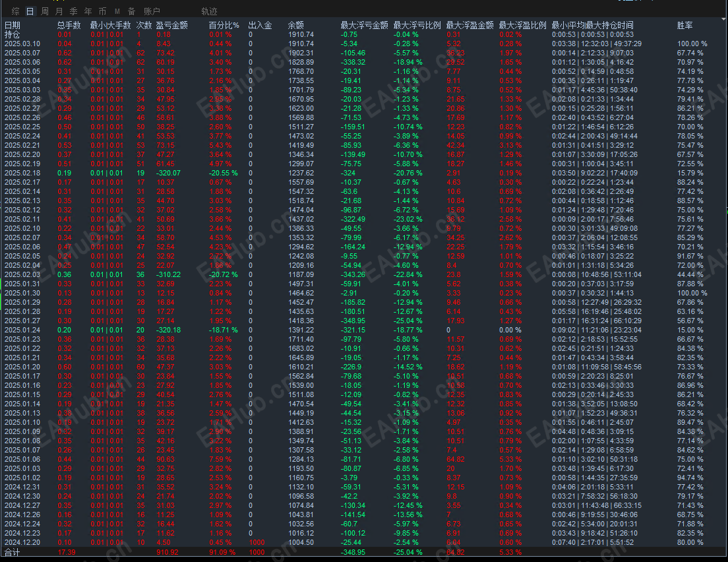The width and height of the screenshot is (728, 562).
Task: Click the 91.67 % win rate cell
Action: pos(690,256)
